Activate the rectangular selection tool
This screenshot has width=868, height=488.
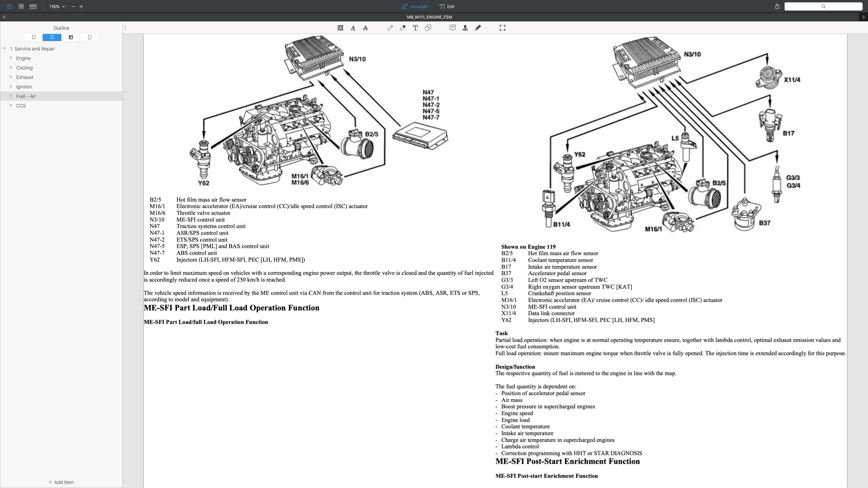502,28
